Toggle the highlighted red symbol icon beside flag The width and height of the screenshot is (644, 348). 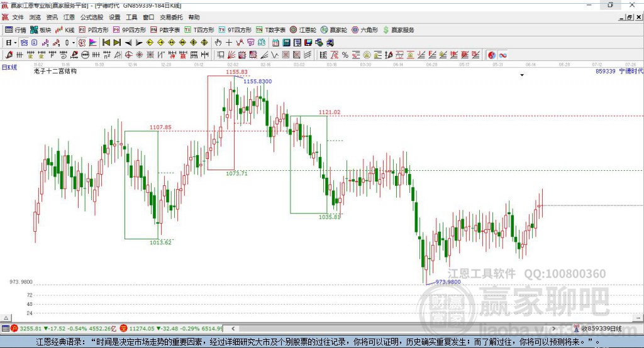[x=82, y=43]
